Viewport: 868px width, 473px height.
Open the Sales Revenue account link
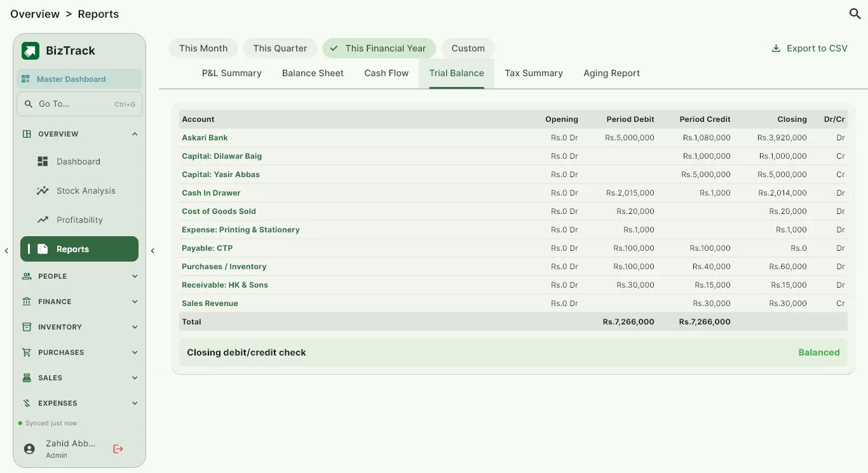[x=210, y=303]
